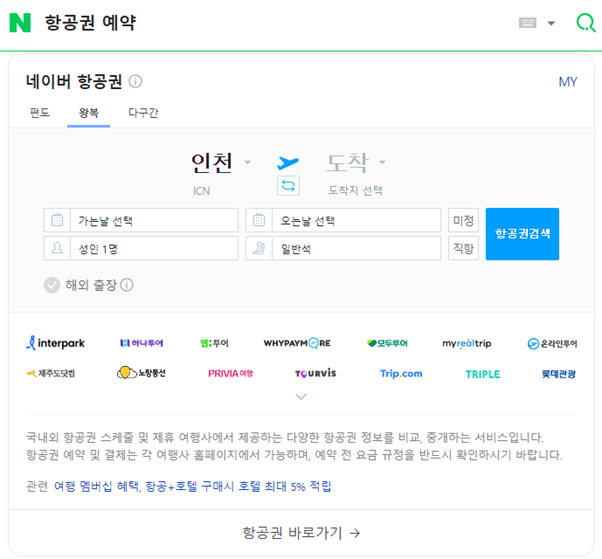The image size is (602, 559).
Task: Check the 해외 출장 checkbox
Action: [52, 285]
